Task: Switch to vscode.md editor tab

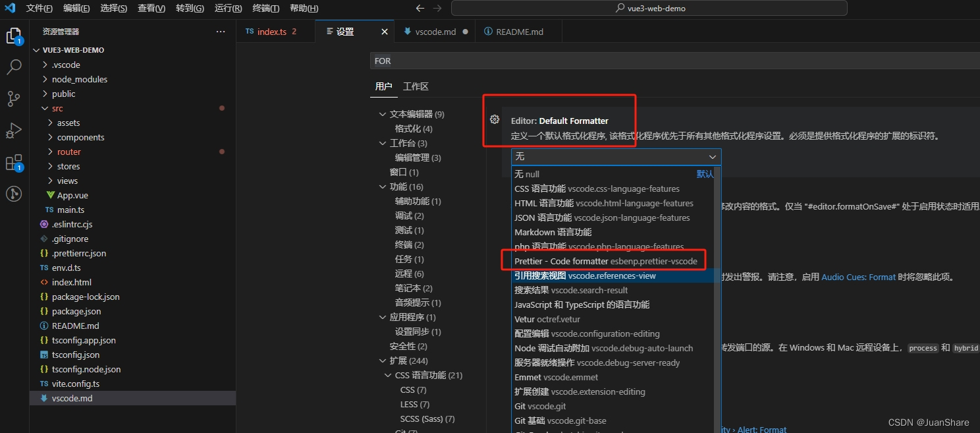Action: [435, 32]
